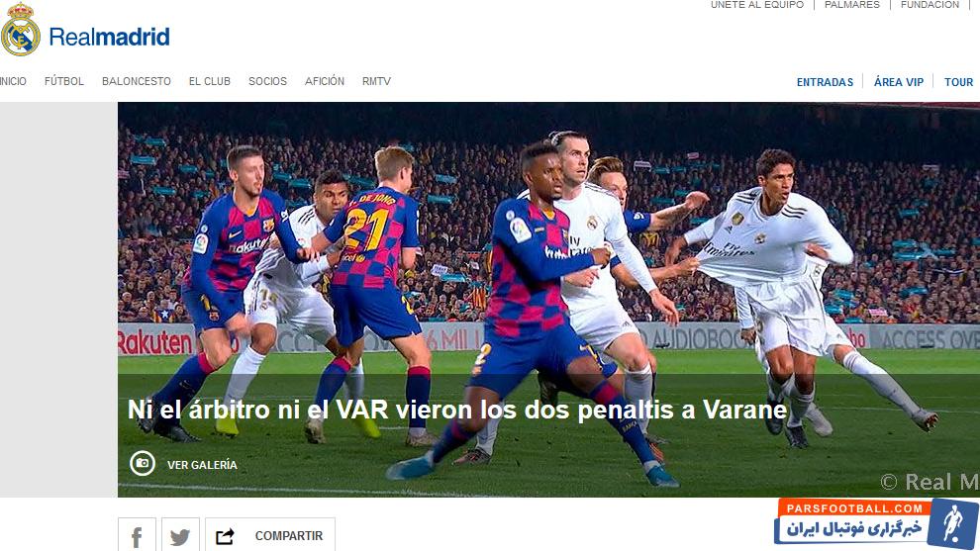Open the ÁREA VIP link
Viewport: 980px width, 551px height.
[x=899, y=82]
